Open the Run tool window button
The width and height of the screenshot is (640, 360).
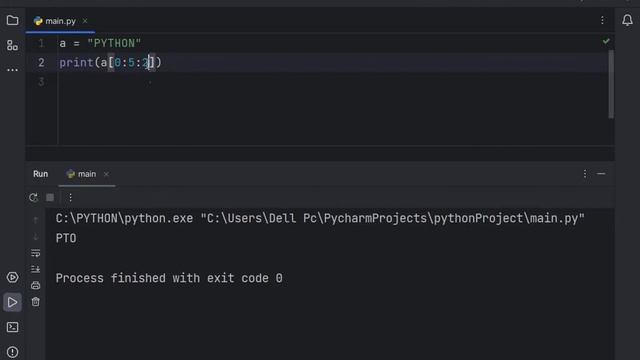point(12,302)
